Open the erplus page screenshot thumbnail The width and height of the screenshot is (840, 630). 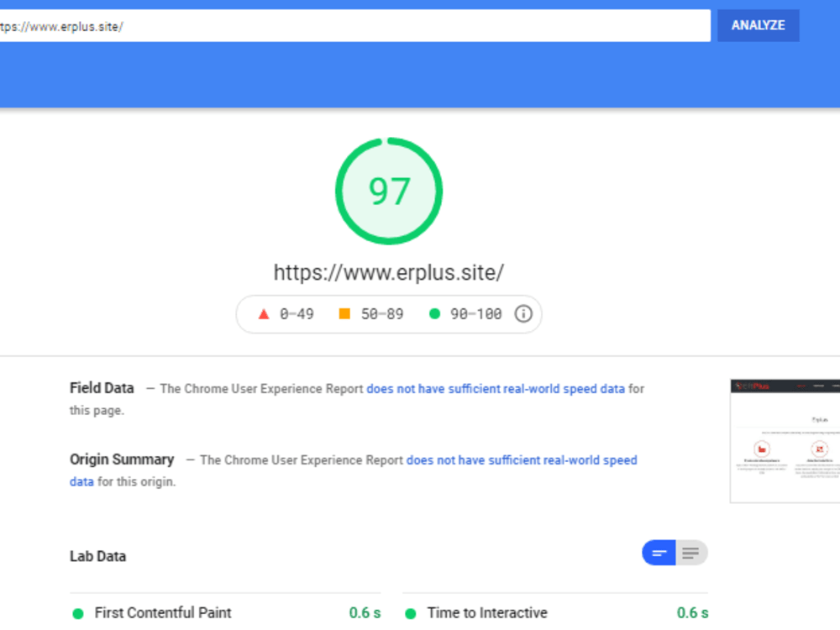(785, 441)
